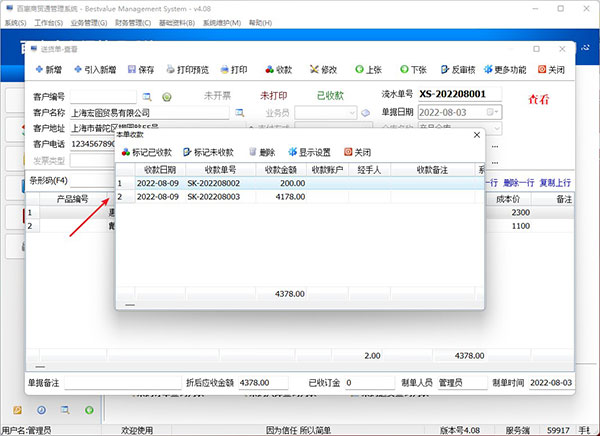Click the 已收订金 field

click(370, 382)
